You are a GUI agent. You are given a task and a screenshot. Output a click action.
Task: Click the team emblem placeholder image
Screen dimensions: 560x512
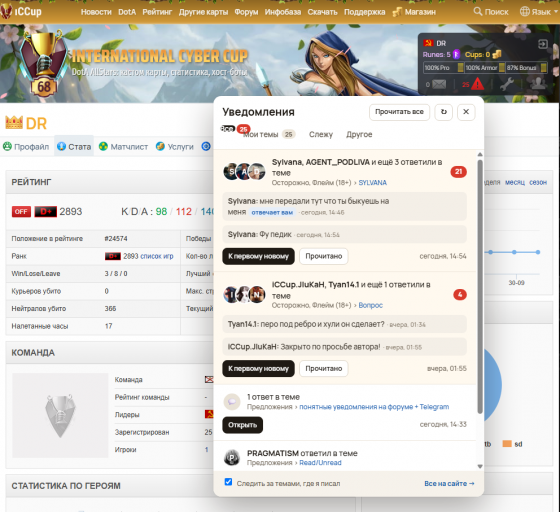click(x=60, y=416)
